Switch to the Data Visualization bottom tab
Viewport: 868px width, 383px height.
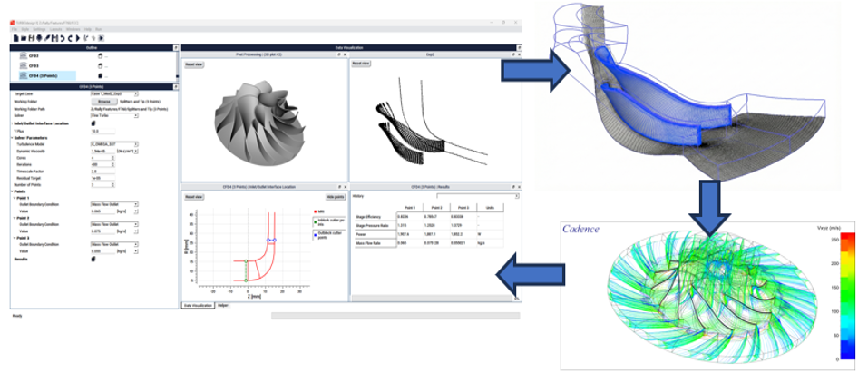[198, 306]
